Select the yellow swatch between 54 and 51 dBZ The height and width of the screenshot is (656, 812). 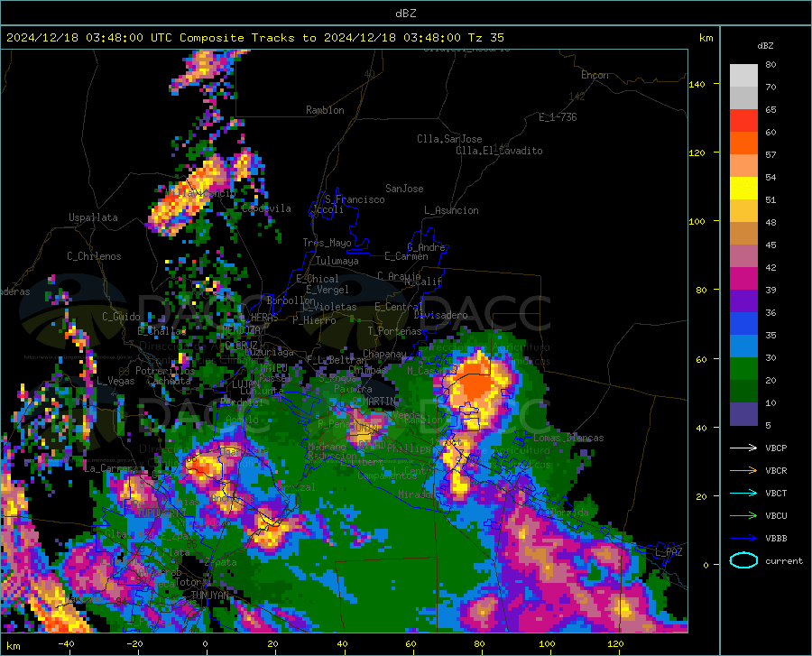point(743,189)
